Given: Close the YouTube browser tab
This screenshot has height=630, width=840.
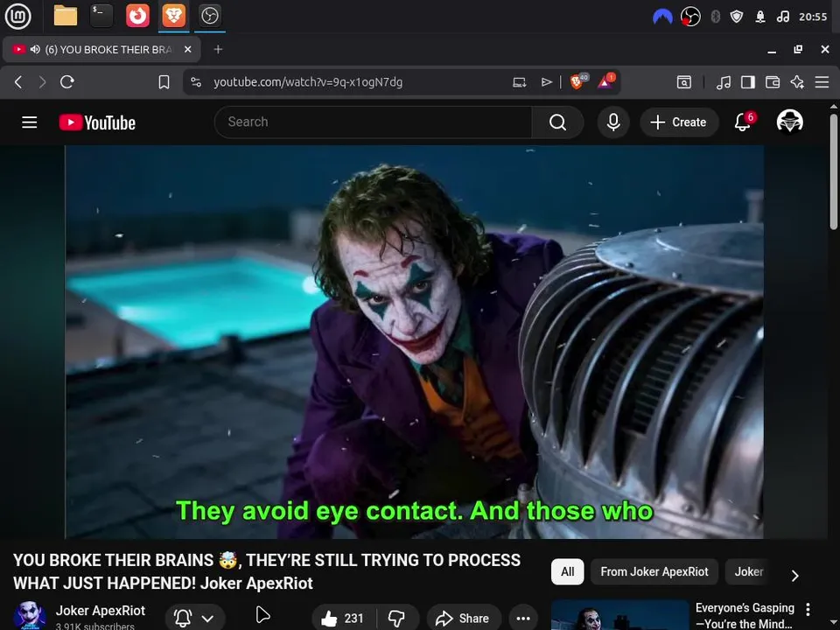Looking at the screenshot, I should [187, 49].
